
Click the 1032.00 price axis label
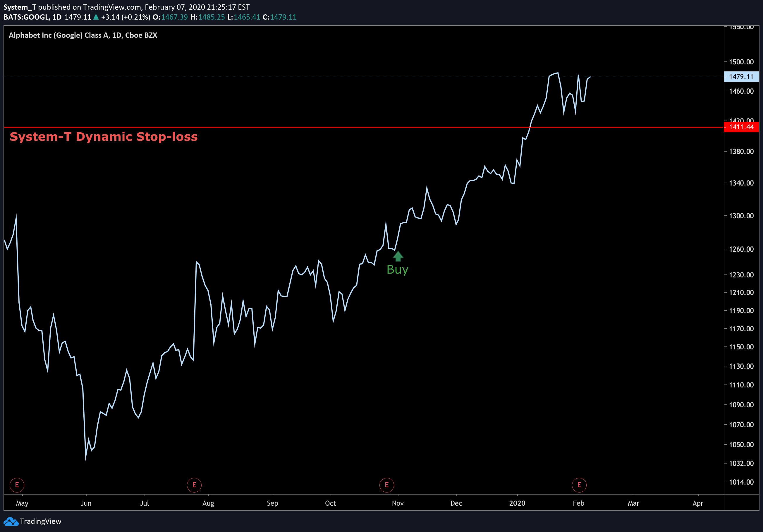pyautogui.click(x=741, y=463)
